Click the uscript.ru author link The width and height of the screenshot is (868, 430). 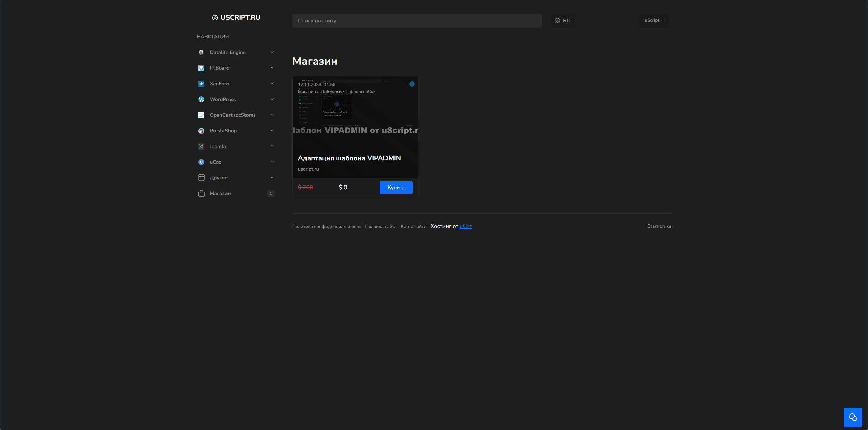308,169
